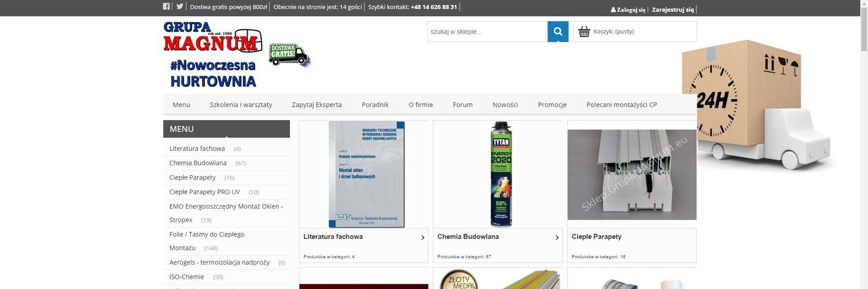Open the Menu item in navigation bar
Viewport: 868px width, 289px height.
[181, 105]
